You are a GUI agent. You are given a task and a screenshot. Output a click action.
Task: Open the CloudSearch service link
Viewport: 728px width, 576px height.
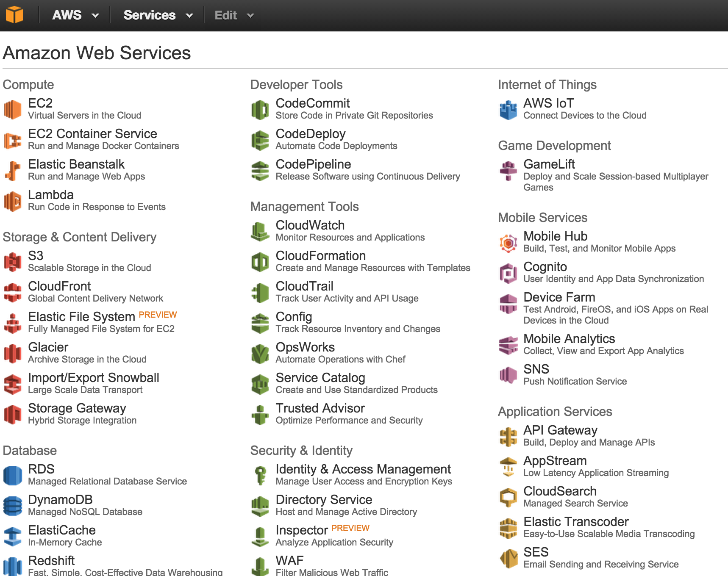tap(560, 491)
